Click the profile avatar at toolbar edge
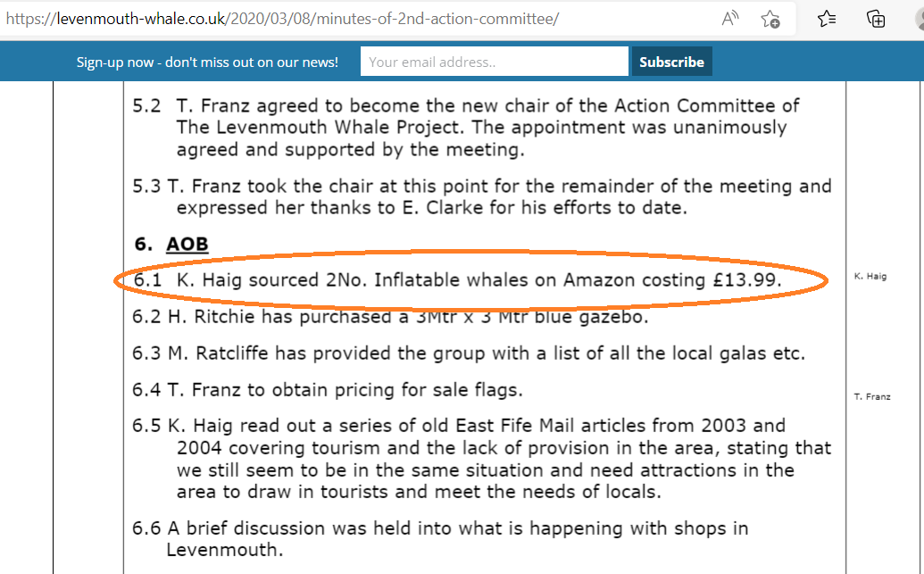 [x=920, y=19]
